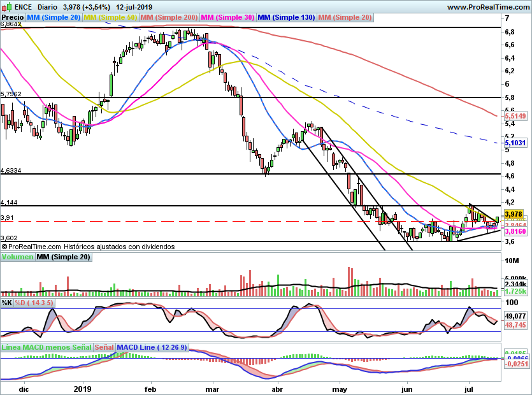
Task: Click the Volumen panel label
Action: pos(17,257)
